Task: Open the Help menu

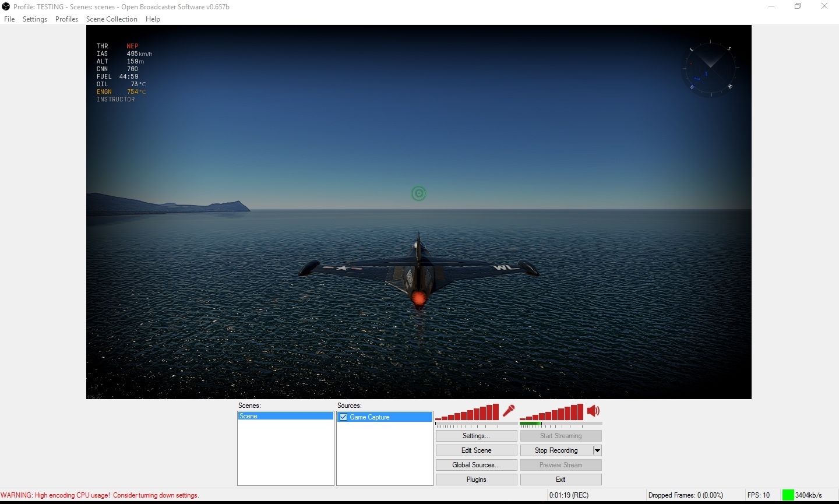Action: (x=153, y=19)
